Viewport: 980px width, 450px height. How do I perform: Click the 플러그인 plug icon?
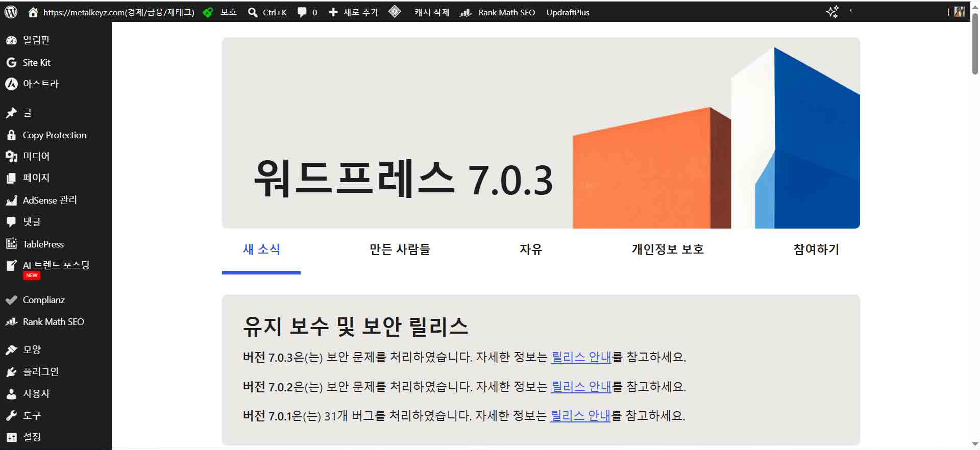point(11,372)
